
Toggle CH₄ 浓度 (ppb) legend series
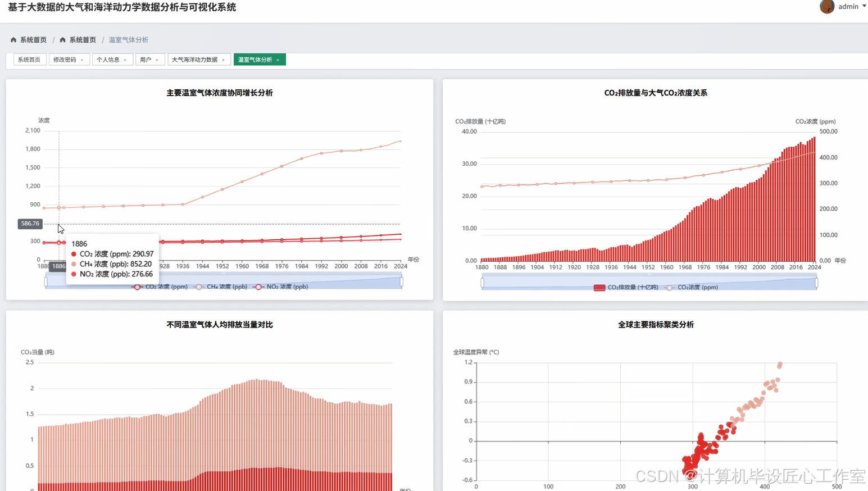(221, 287)
